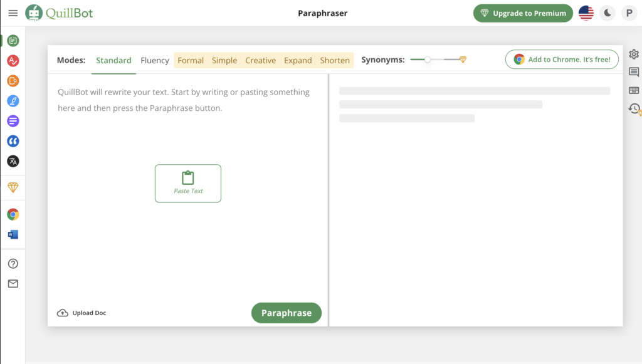Select the Shorten mode tab
642x364 pixels.
335,60
